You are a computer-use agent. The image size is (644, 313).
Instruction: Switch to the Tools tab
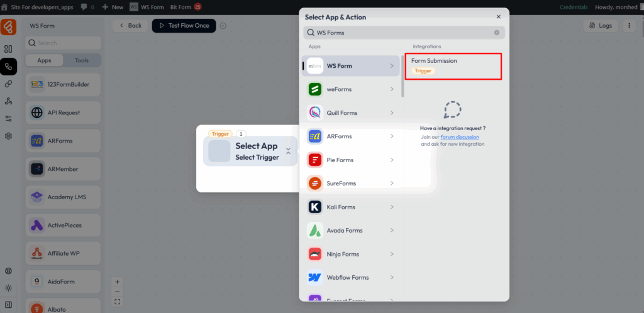(82, 60)
